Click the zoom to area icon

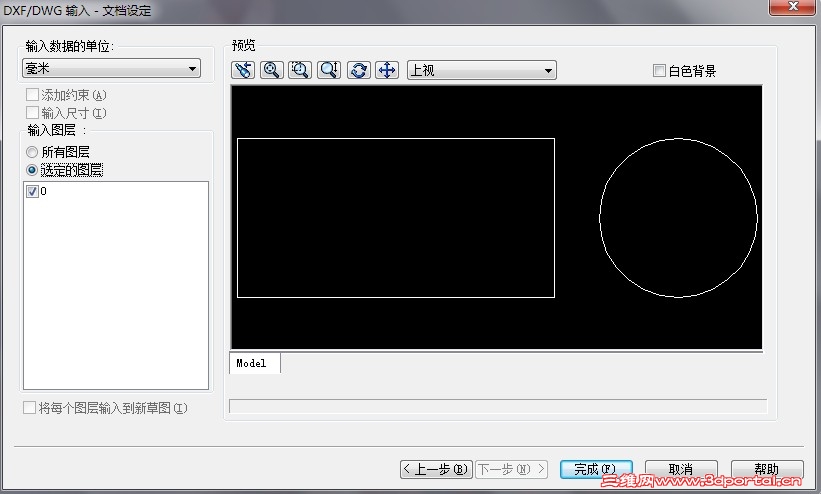[x=300, y=70]
